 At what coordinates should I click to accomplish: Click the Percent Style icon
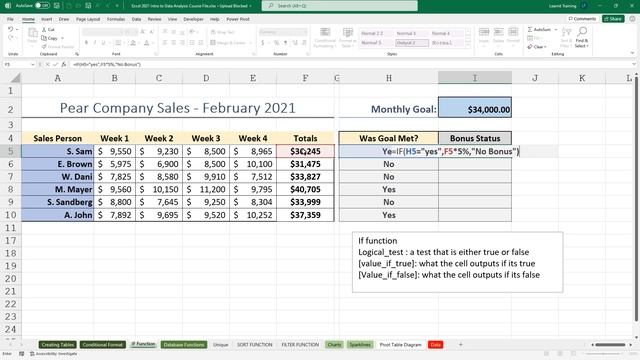[x=276, y=43]
